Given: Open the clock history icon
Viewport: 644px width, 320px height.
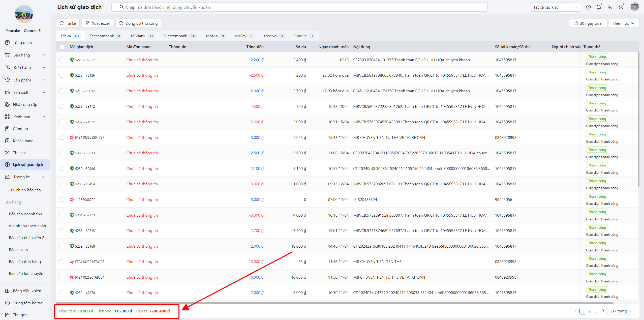Looking at the screenshot, I should tap(588, 7).
